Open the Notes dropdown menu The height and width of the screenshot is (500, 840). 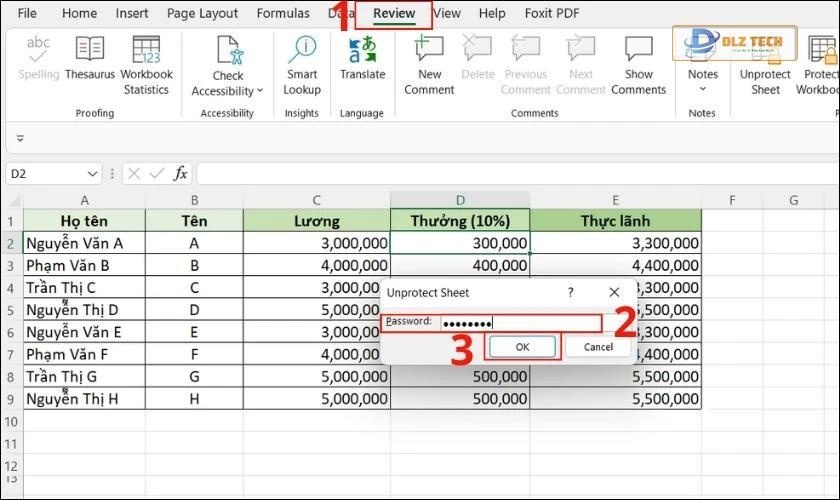click(x=703, y=89)
